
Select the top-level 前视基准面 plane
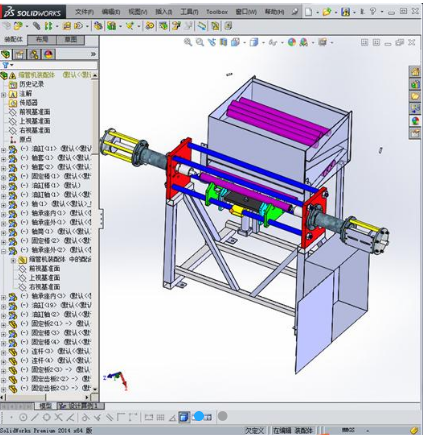pos(35,112)
